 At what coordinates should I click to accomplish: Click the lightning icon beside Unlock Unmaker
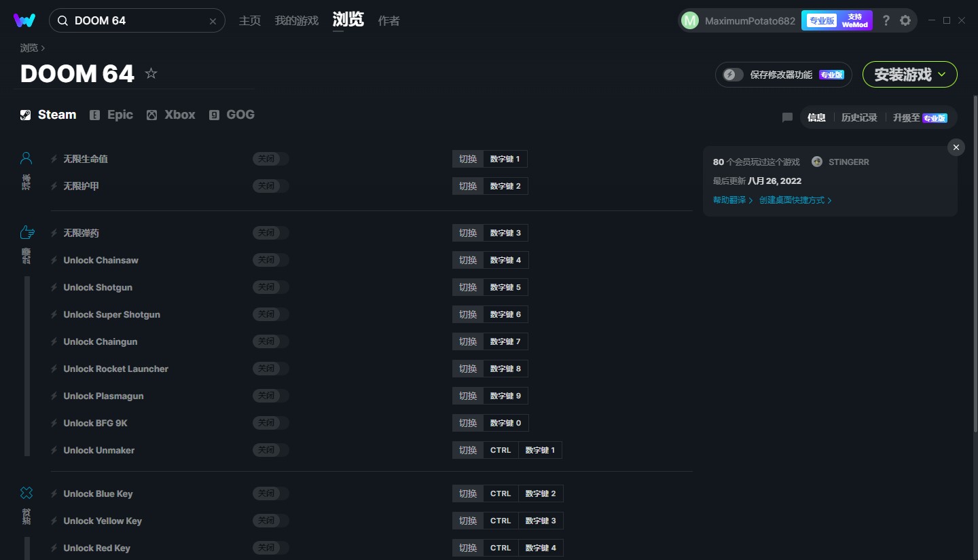[x=54, y=450]
